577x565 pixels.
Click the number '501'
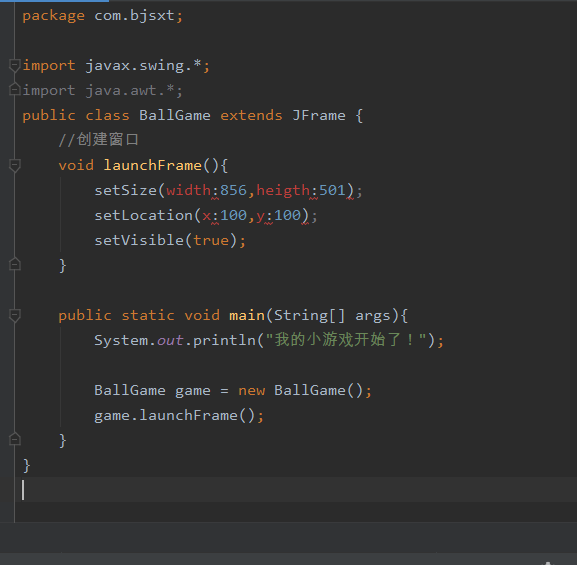click(x=332, y=190)
